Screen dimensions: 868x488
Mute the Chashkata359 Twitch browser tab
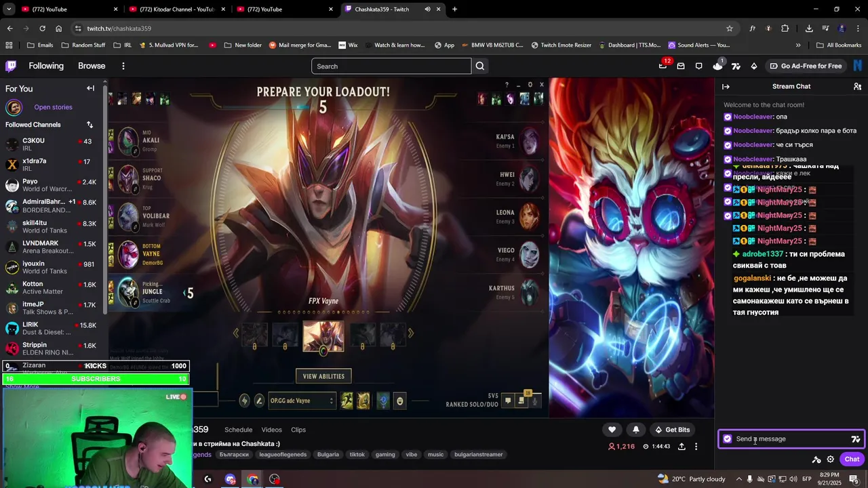point(427,9)
